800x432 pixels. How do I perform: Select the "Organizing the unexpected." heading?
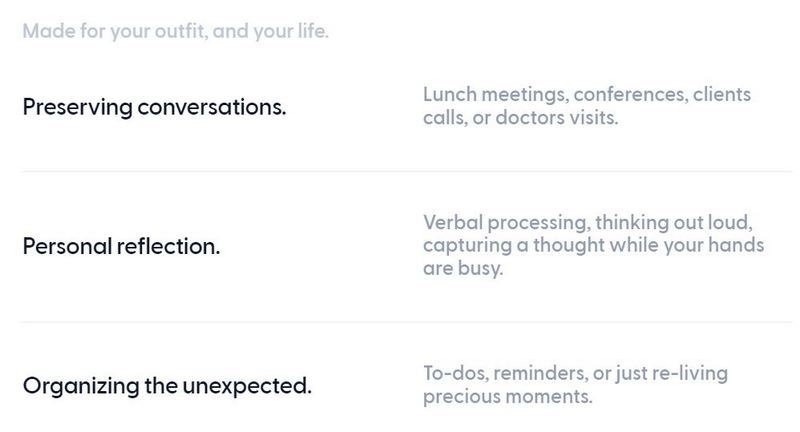pos(167,386)
